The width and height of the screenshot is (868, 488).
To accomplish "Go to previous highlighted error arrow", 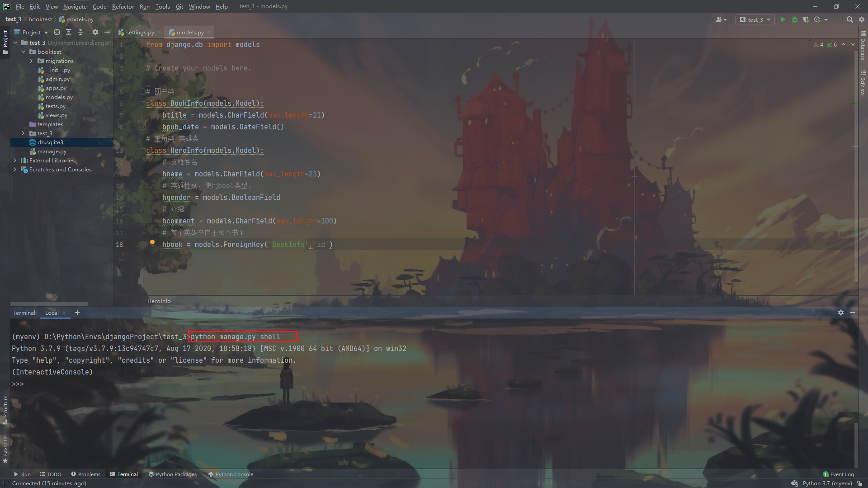I will pos(844,44).
